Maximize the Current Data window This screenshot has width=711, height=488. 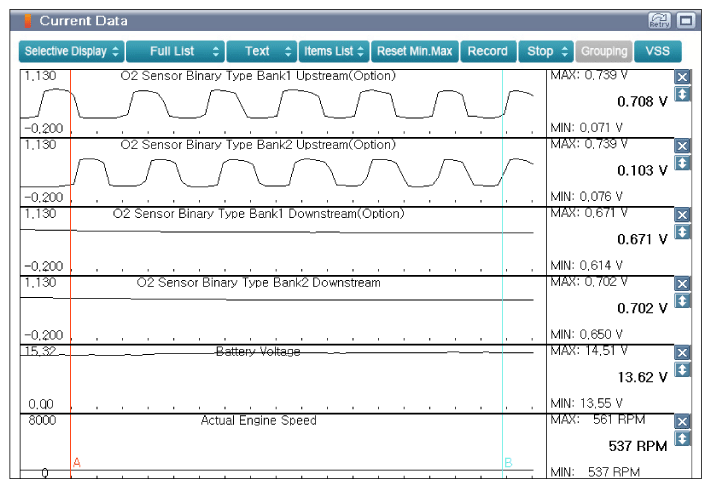point(686,20)
